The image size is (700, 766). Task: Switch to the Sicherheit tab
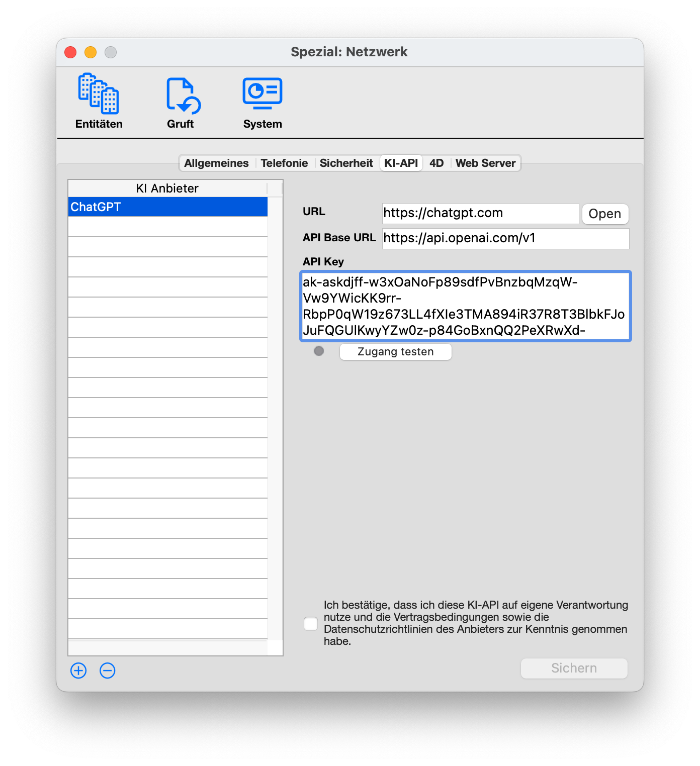(x=346, y=163)
